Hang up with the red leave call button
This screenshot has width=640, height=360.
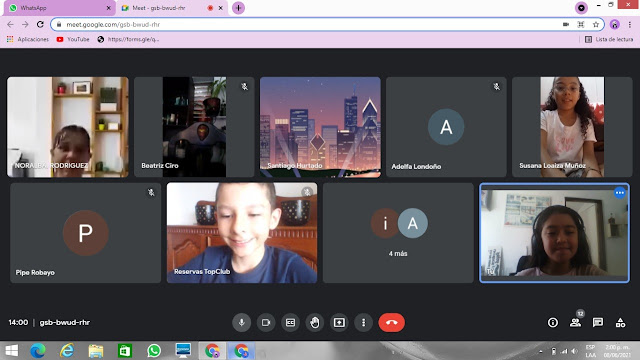tap(391, 322)
